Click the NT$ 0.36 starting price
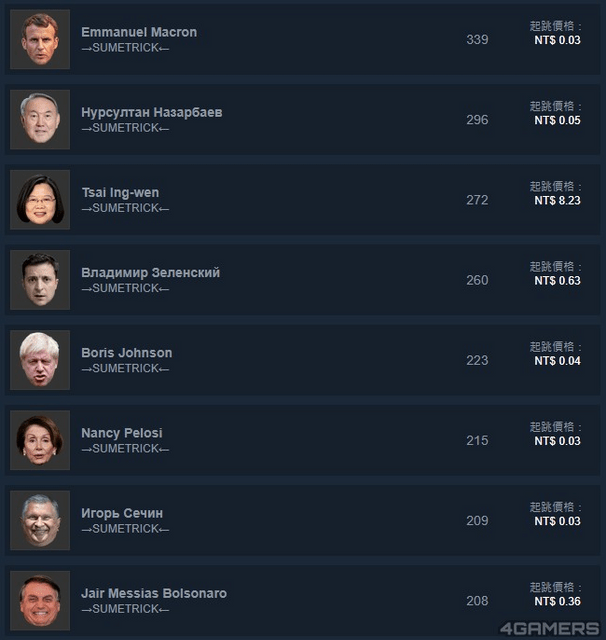Screen dimensions: 606x640 coord(557,601)
